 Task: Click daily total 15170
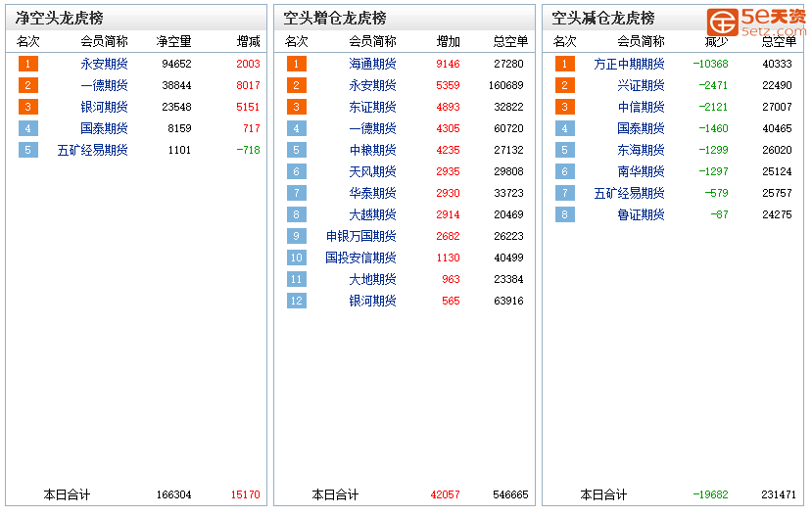click(246, 494)
